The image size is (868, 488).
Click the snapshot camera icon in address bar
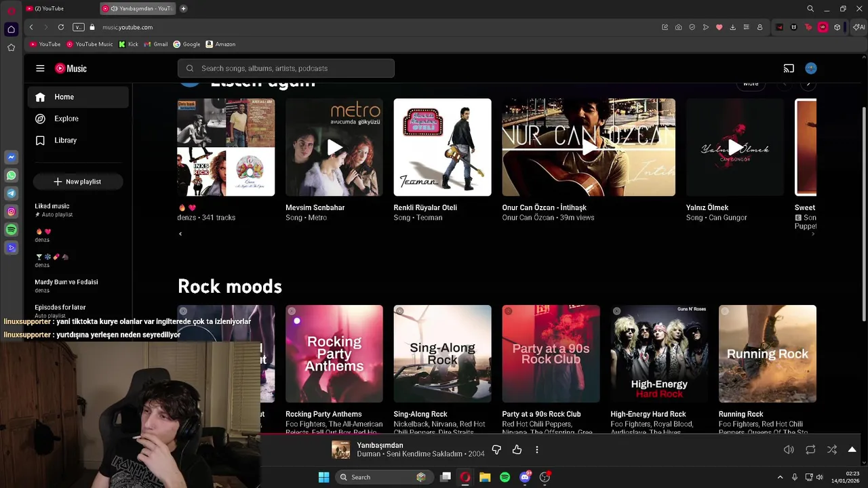click(x=678, y=27)
